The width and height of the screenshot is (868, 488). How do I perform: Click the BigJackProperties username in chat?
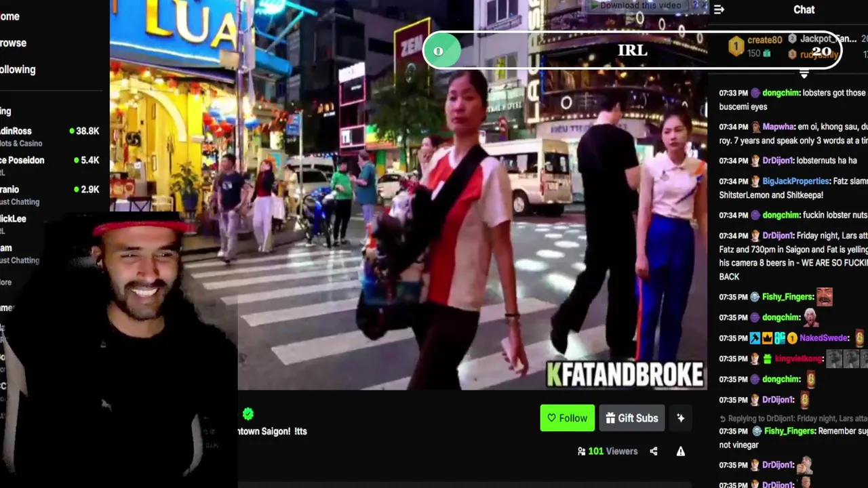[x=796, y=181]
